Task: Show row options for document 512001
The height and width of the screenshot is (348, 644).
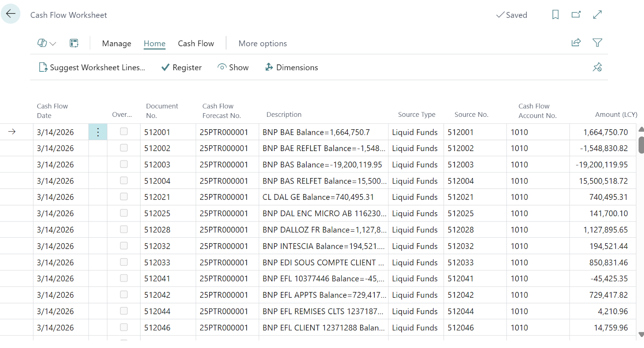Action: pos(98,132)
